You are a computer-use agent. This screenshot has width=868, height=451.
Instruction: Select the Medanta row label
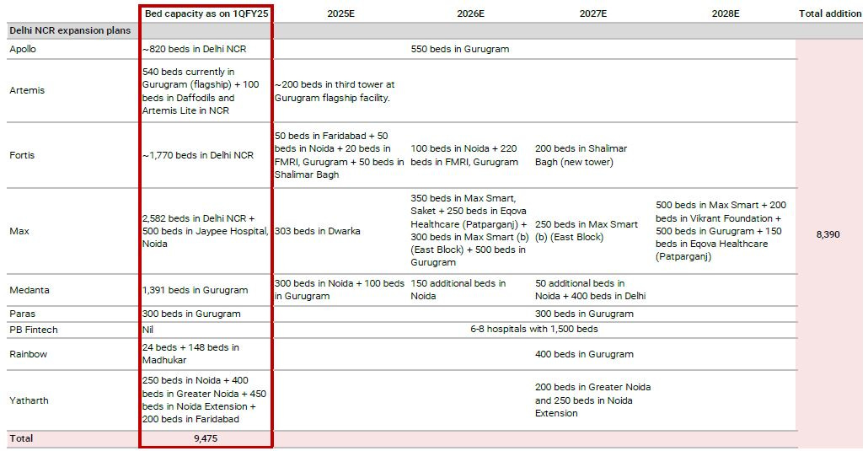29,290
